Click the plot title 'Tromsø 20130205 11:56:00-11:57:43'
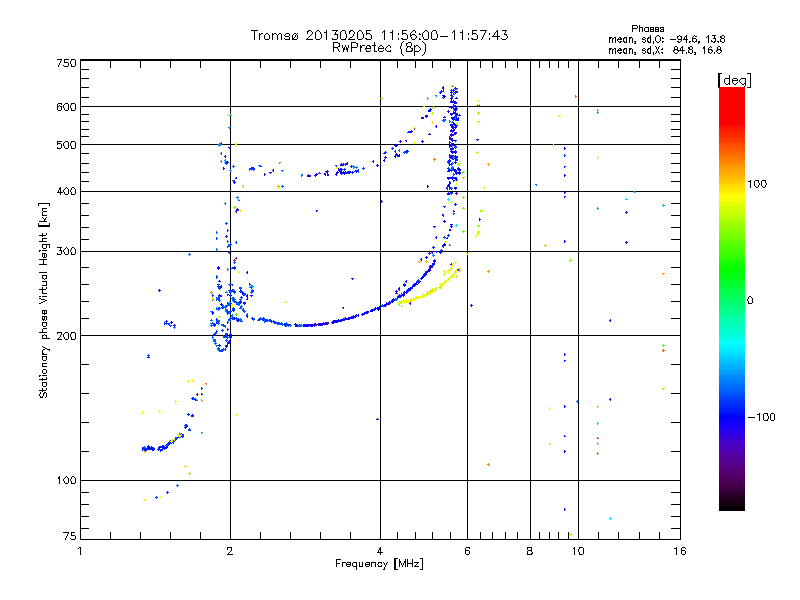Image resolution: width=800 pixels, height=600 pixels. pyautogui.click(x=379, y=35)
